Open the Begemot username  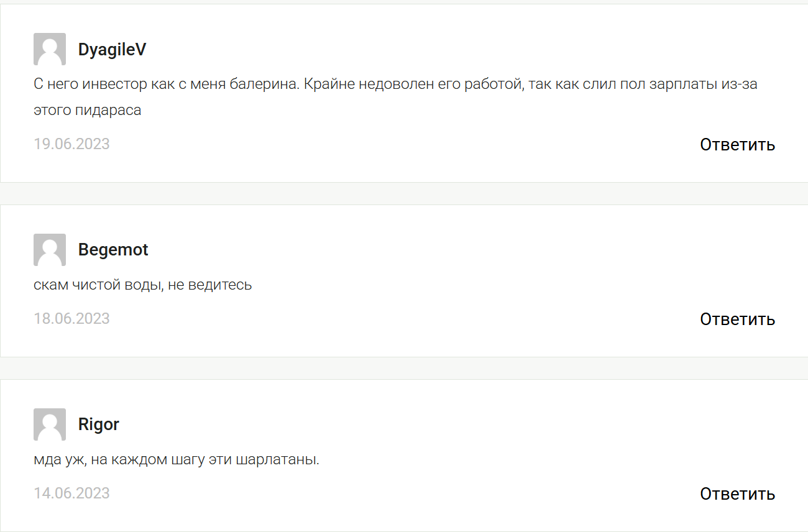(x=113, y=250)
